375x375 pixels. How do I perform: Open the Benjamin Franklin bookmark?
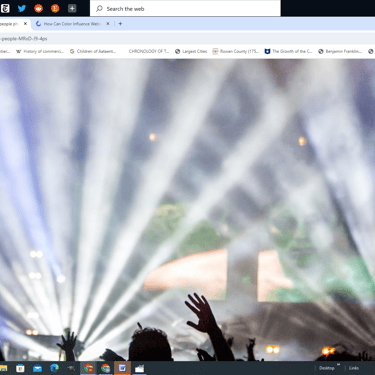(x=340, y=51)
